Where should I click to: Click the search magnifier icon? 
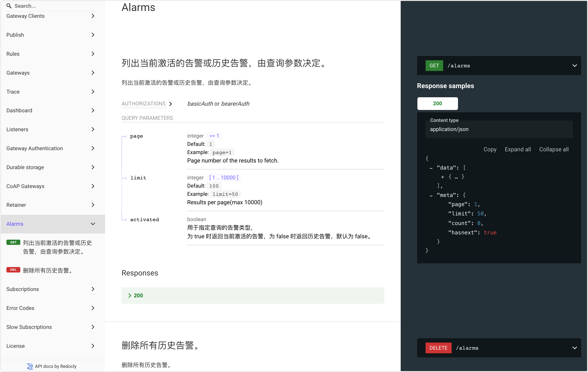click(9, 6)
